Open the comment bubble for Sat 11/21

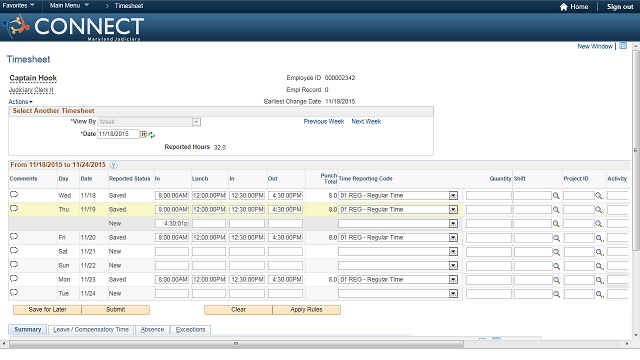pos(14,251)
